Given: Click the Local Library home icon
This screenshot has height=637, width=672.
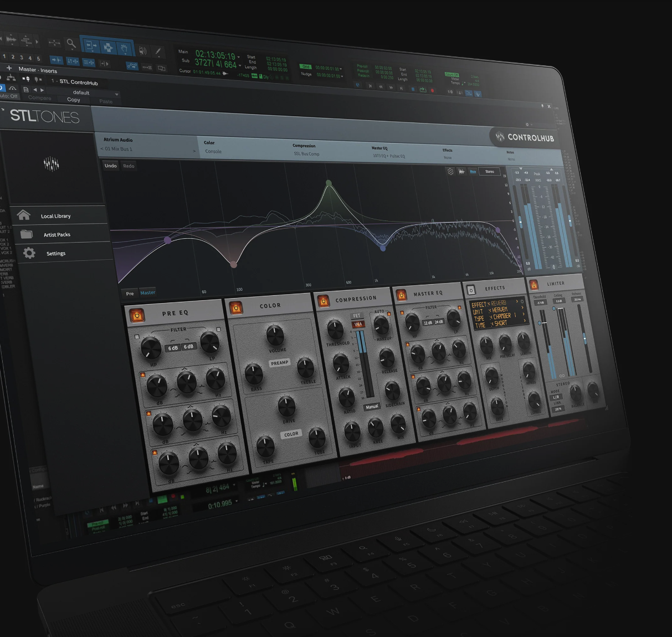Looking at the screenshot, I should pos(24,215).
